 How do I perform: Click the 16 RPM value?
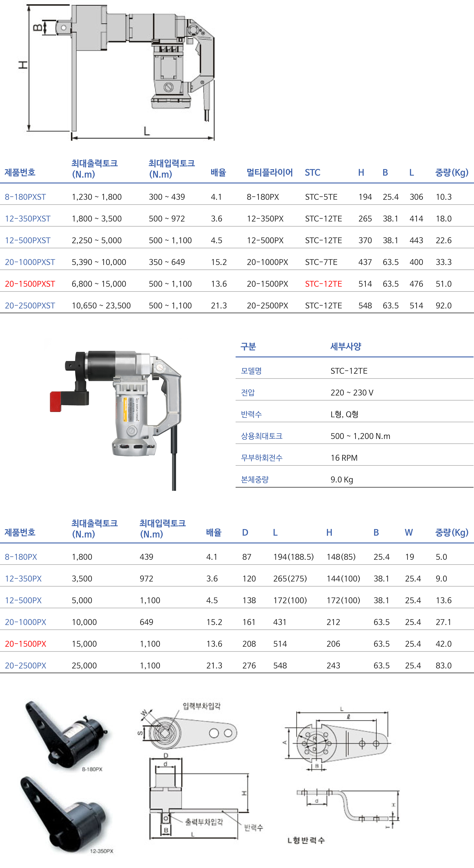[344, 458]
